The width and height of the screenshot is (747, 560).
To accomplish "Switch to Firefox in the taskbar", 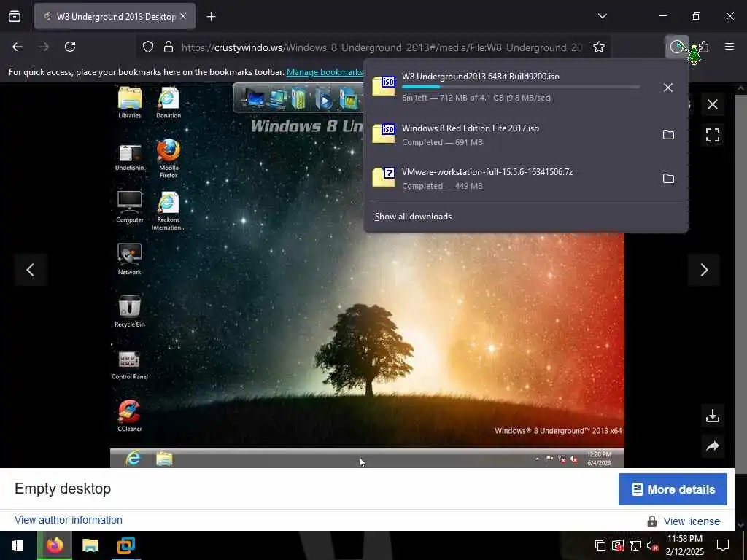I will click(x=54, y=545).
